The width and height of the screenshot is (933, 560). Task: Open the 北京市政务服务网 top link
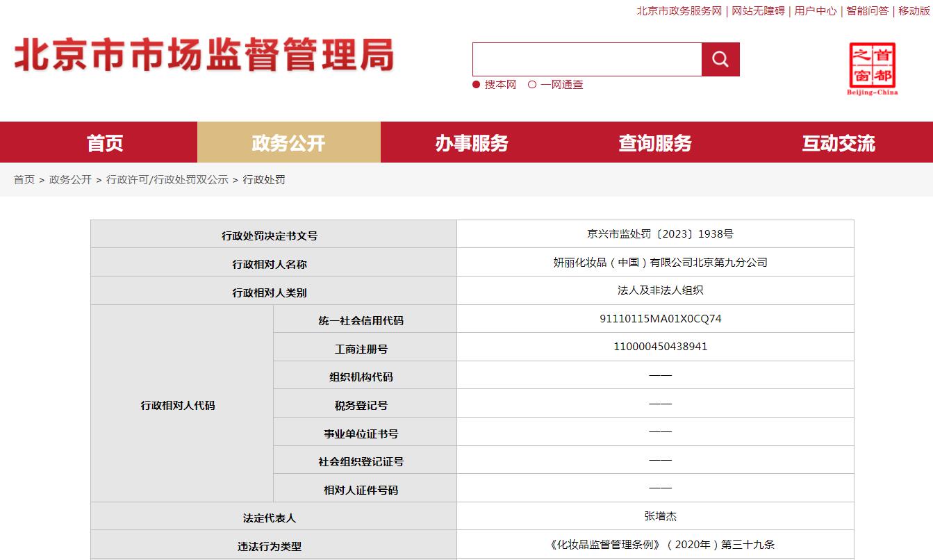(x=679, y=11)
